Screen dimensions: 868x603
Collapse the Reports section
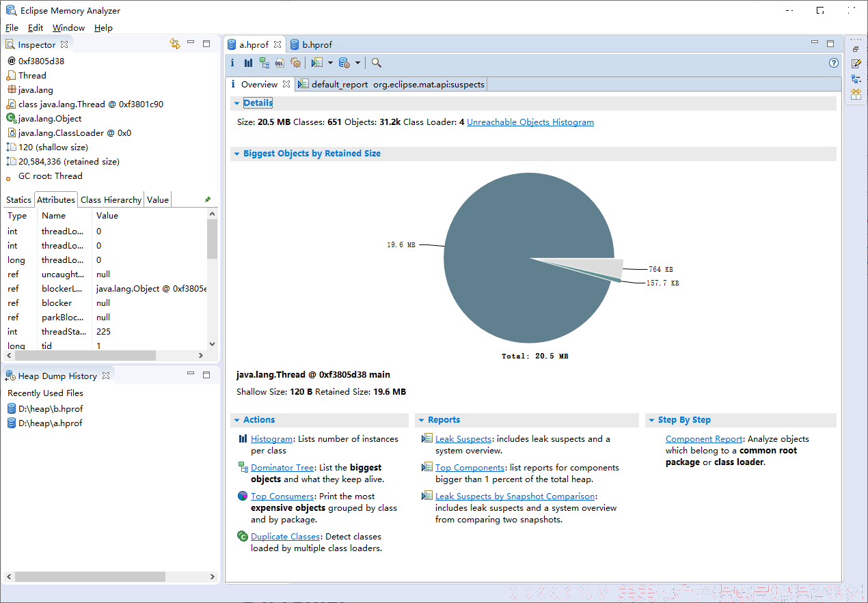click(x=421, y=420)
